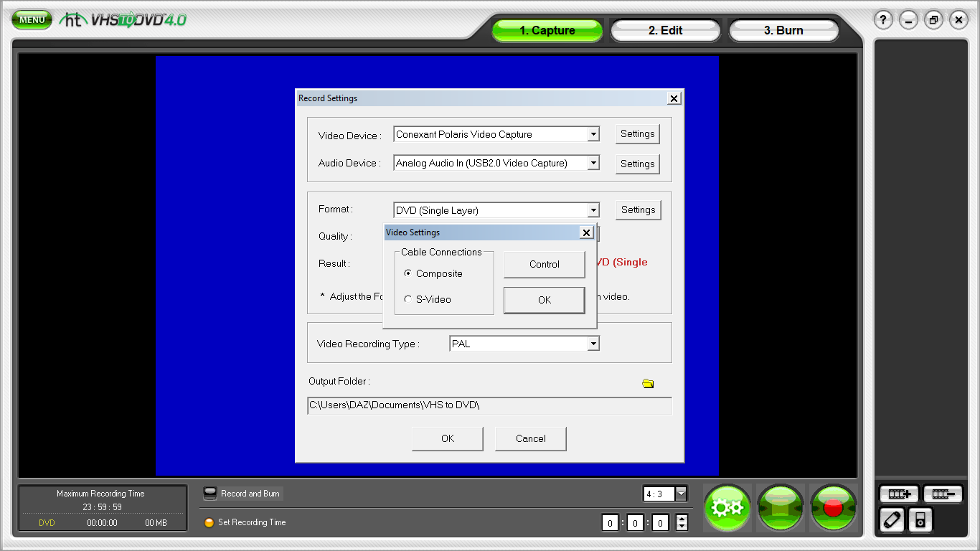Click the minutes field of recording time

coord(635,523)
